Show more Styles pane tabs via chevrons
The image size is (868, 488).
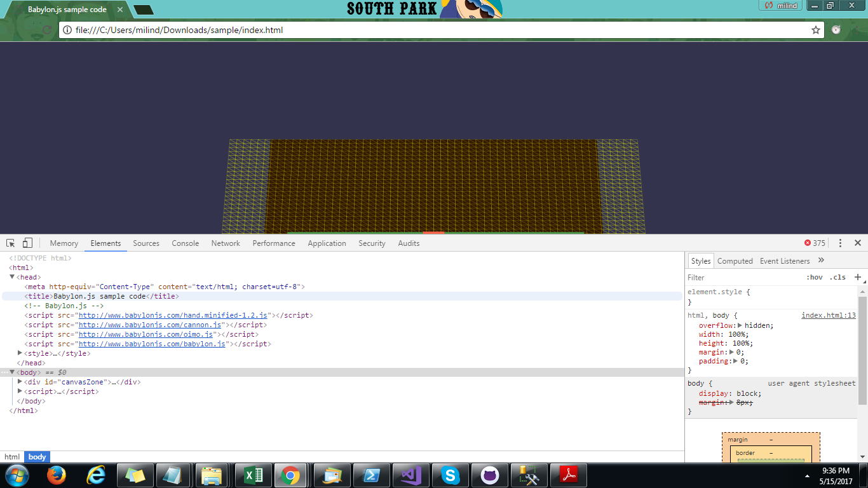point(821,261)
